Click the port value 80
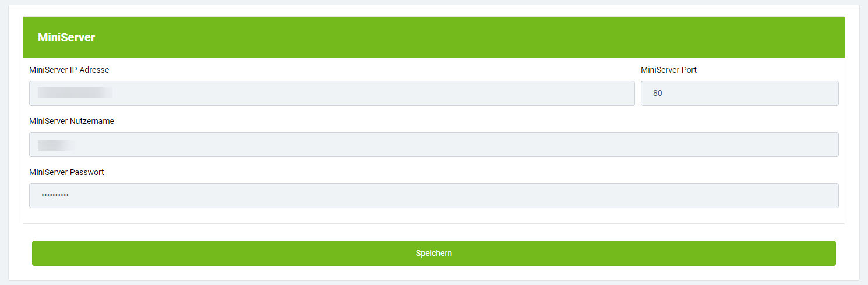The height and width of the screenshot is (285, 868). tap(657, 93)
